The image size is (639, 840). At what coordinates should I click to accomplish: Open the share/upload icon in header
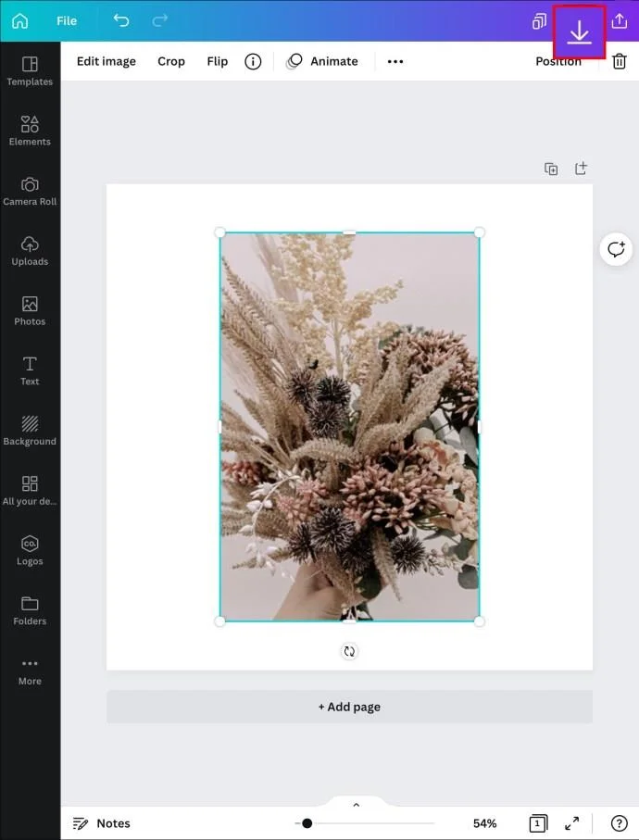620,21
